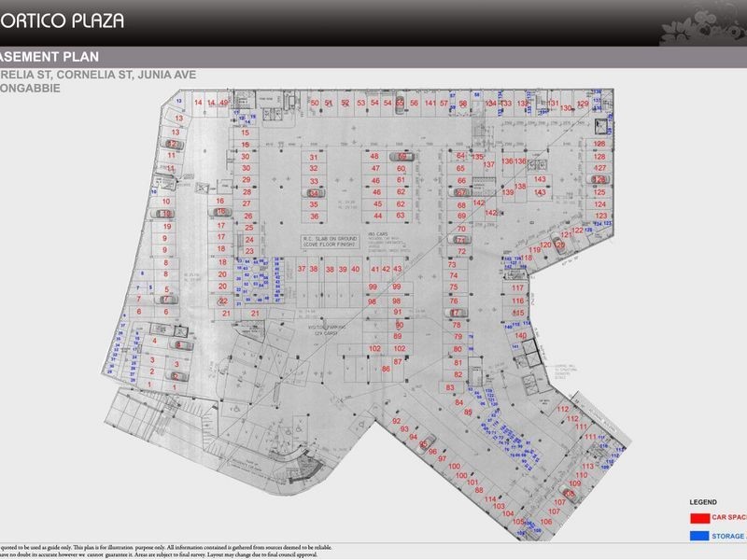The image size is (747, 560).
Task: Select car space number 86
Action: coord(386,370)
